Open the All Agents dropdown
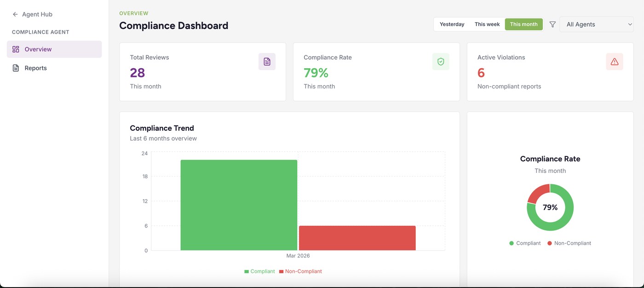The width and height of the screenshot is (644, 288). click(x=597, y=24)
